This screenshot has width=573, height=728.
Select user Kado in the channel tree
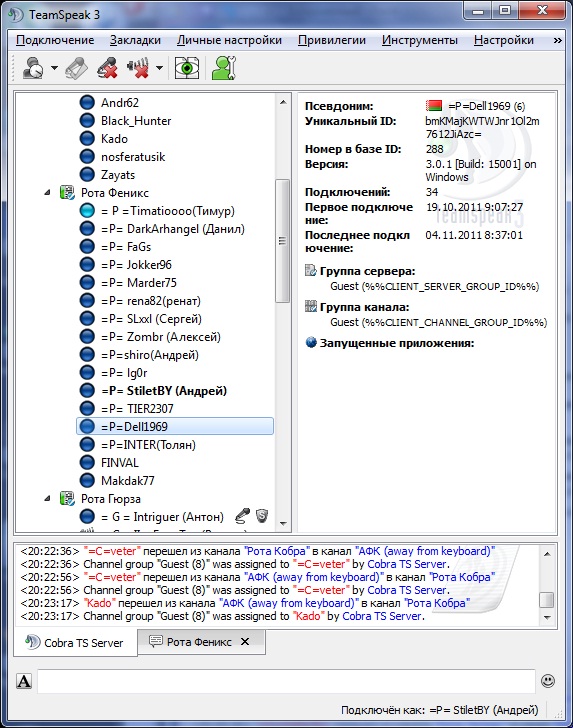click(114, 139)
